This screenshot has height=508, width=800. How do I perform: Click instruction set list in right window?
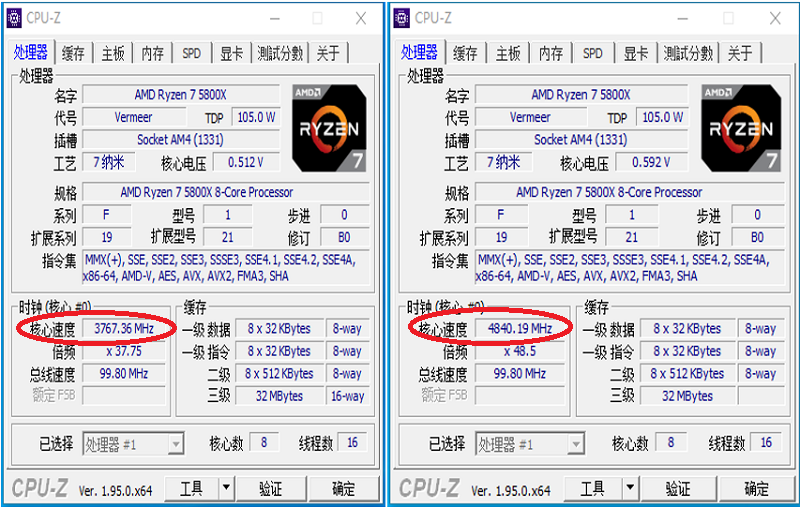[630, 268]
